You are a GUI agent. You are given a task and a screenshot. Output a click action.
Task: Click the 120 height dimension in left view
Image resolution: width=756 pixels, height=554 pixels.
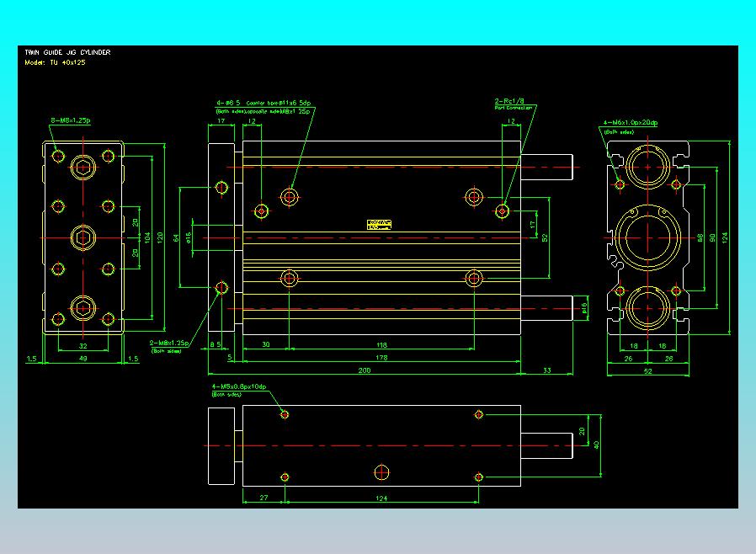pos(160,237)
